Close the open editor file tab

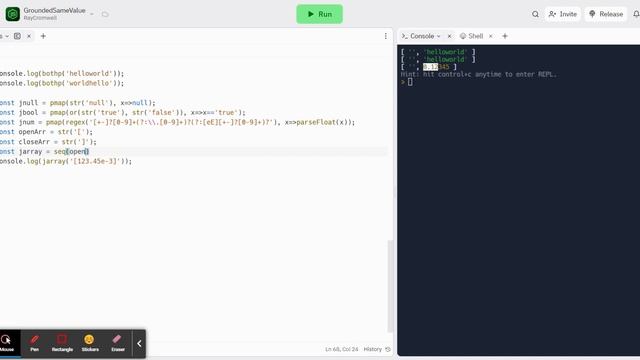pyautogui.click(x=29, y=36)
